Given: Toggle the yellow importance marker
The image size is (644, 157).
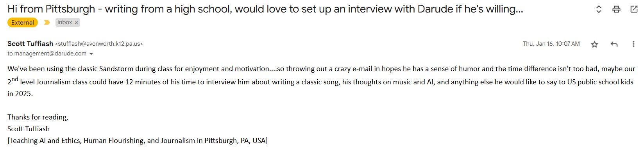Looking at the screenshot, I should click(47, 23).
